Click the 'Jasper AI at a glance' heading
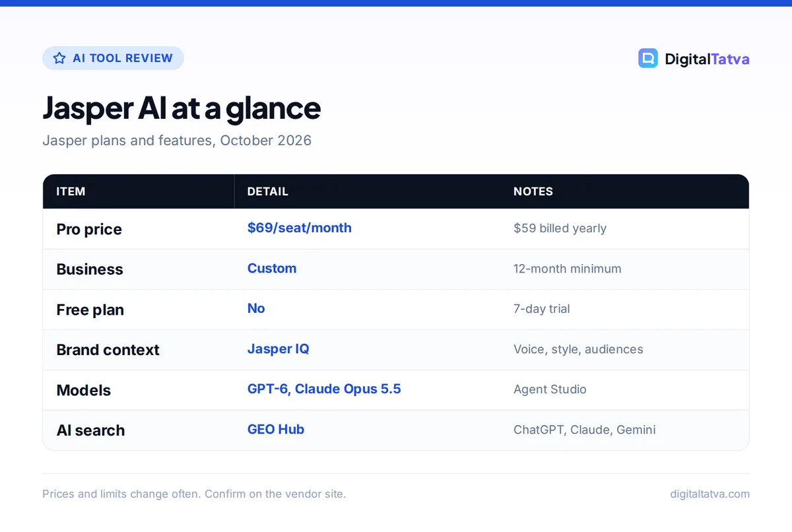The height and width of the screenshot is (532, 792). pos(181,108)
